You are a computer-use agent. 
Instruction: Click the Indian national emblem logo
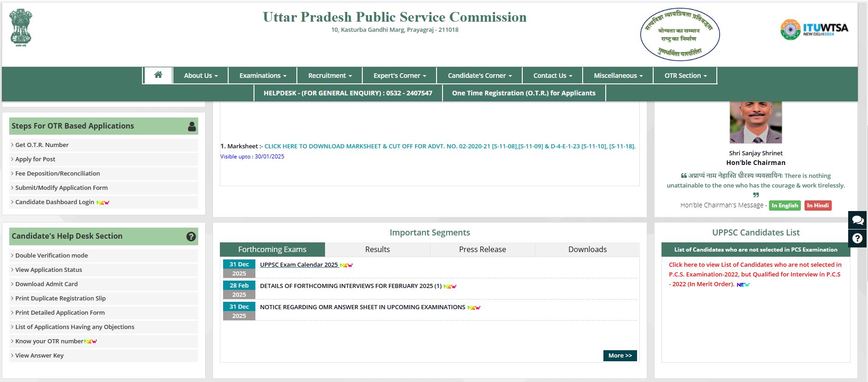pos(21,28)
